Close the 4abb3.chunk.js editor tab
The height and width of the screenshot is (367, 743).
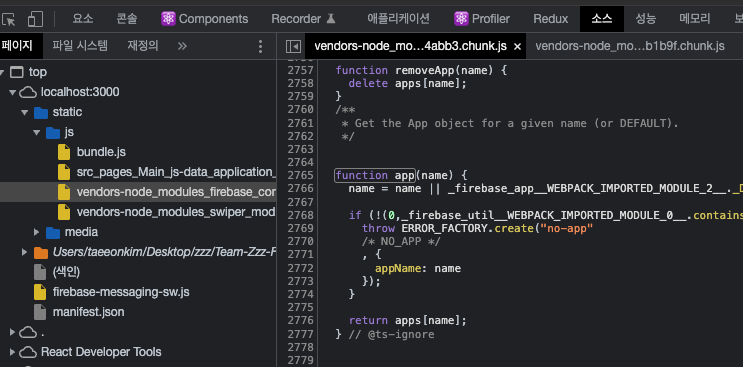pyautogui.click(x=517, y=46)
